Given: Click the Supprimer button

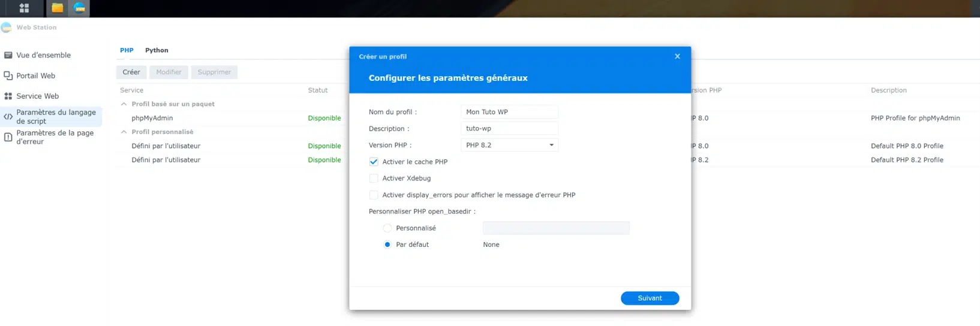Looking at the screenshot, I should (x=214, y=72).
